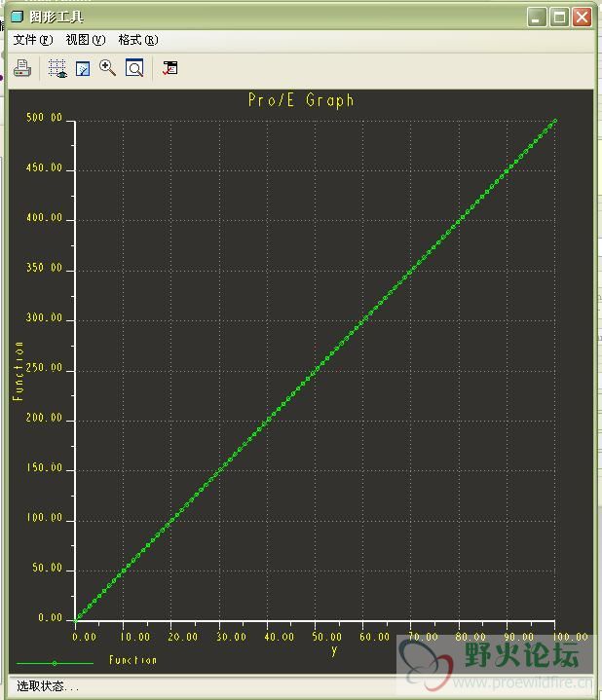Close the 图形工具 window
The width and height of the screenshot is (602, 700).
pos(582,18)
